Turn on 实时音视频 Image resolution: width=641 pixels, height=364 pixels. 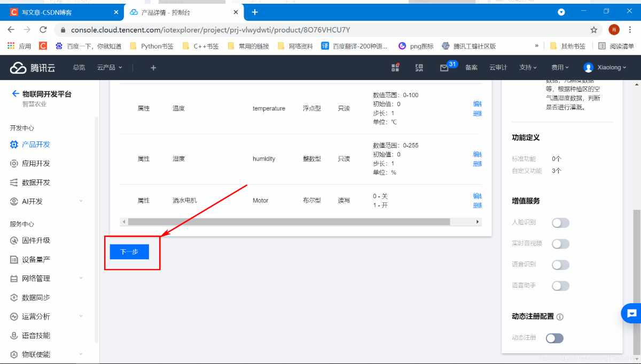(x=560, y=243)
